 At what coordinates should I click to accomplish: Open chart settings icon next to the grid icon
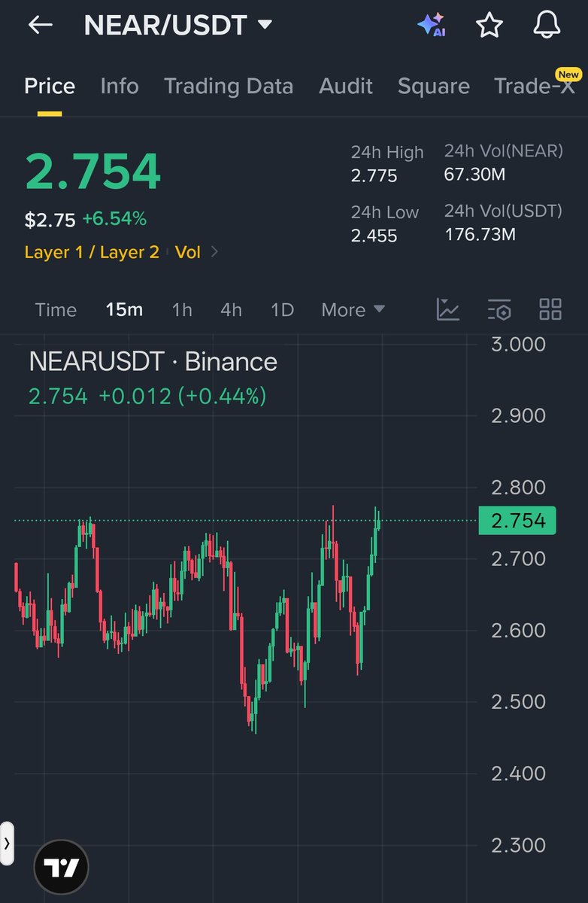coord(499,309)
